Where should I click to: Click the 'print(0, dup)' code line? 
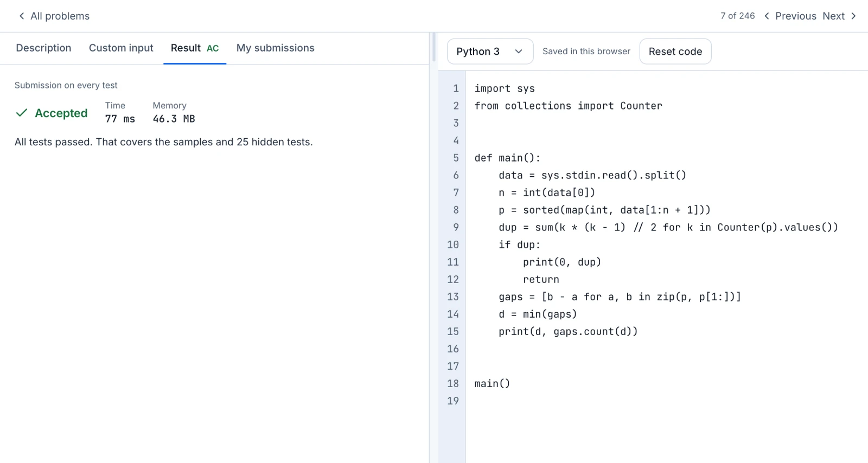(x=562, y=262)
